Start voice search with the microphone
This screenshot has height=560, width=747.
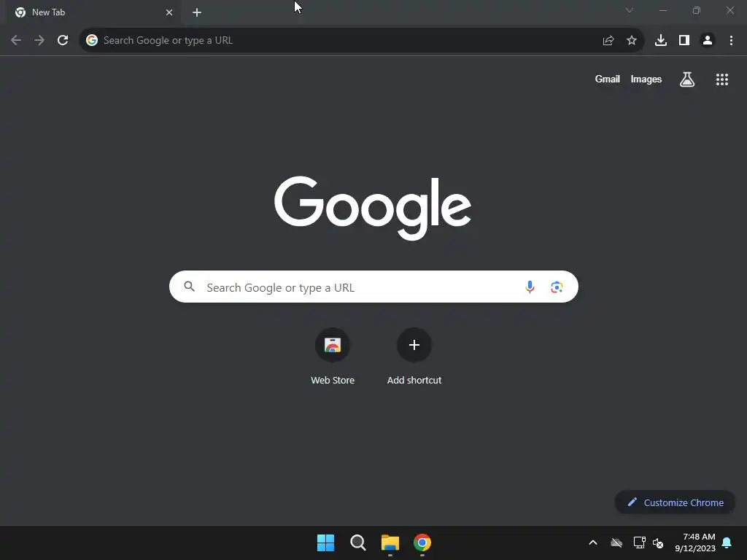530,287
